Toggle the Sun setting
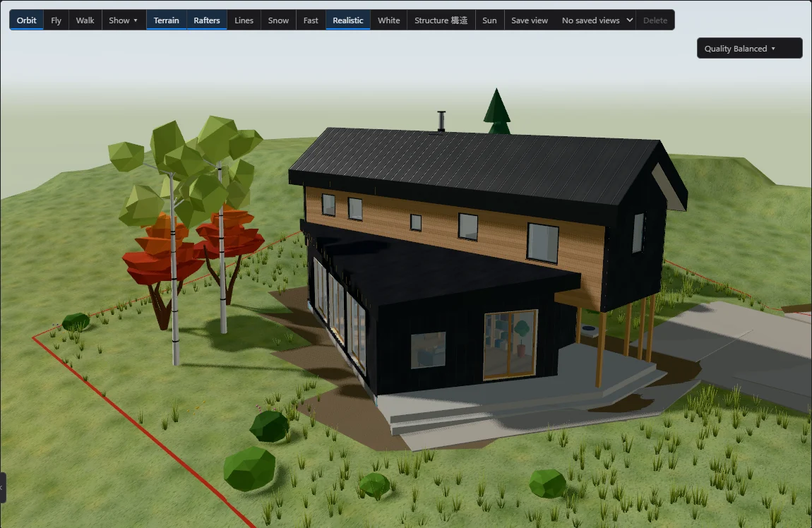The height and width of the screenshot is (528, 812). 489,20
